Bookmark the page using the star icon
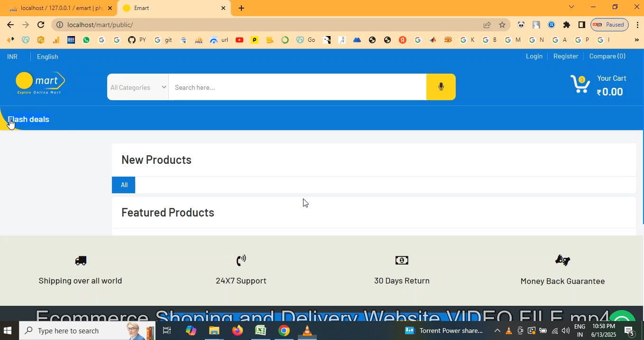 point(502,25)
